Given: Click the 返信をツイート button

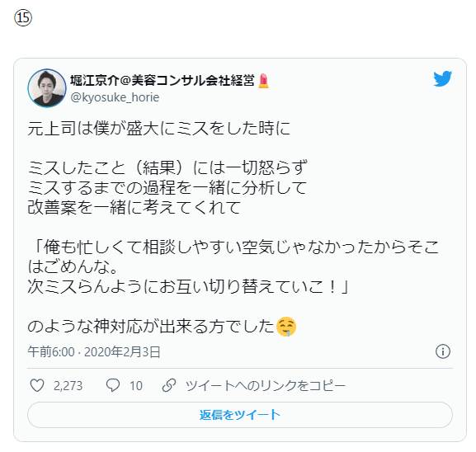Looking at the screenshot, I should (240, 415).
